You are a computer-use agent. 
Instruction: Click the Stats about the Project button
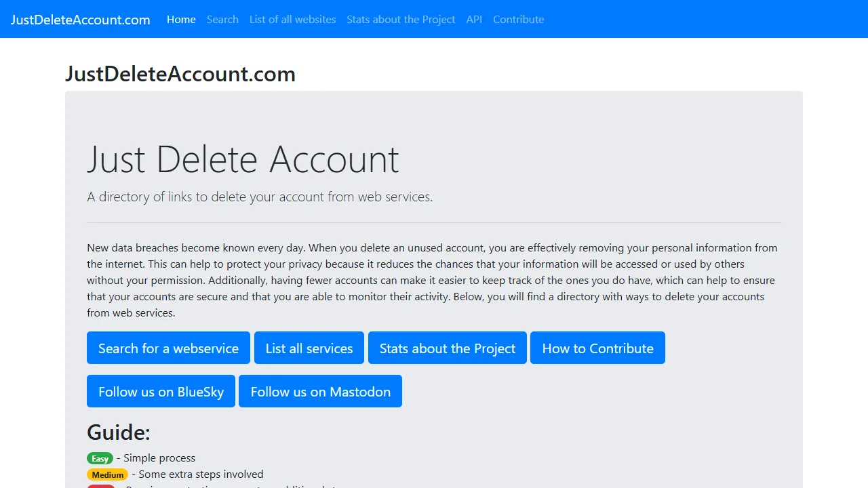pyautogui.click(x=447, y=348)
